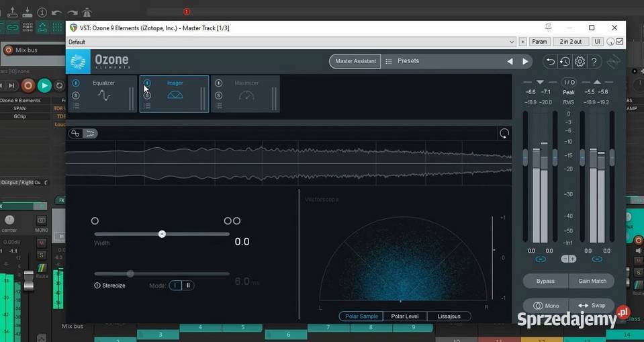Viewport: 644px width, 342px height.
Task: Toggle the plus/minus meter scale button
Action: [569, 259]
